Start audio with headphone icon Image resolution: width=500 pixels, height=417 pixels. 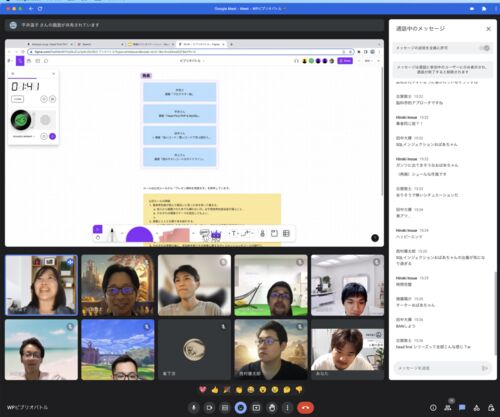click(296, 61)
